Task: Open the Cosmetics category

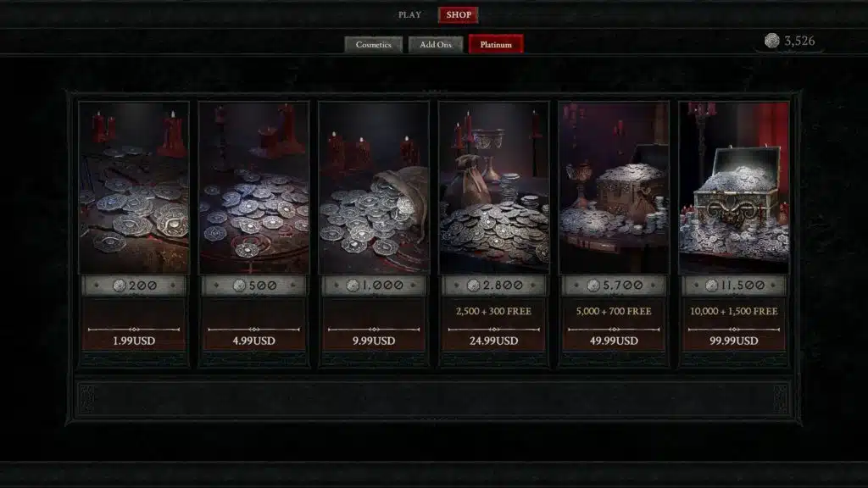Action: [x=373, y=44]
